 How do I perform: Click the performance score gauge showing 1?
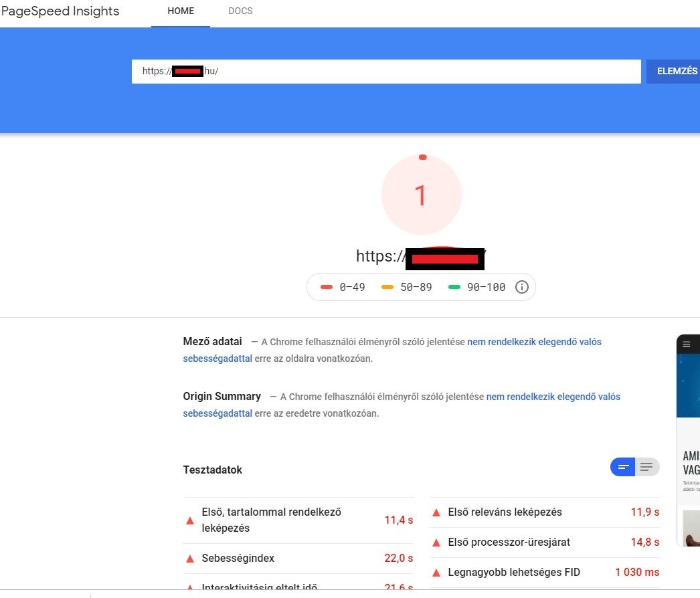click(421, 195)
